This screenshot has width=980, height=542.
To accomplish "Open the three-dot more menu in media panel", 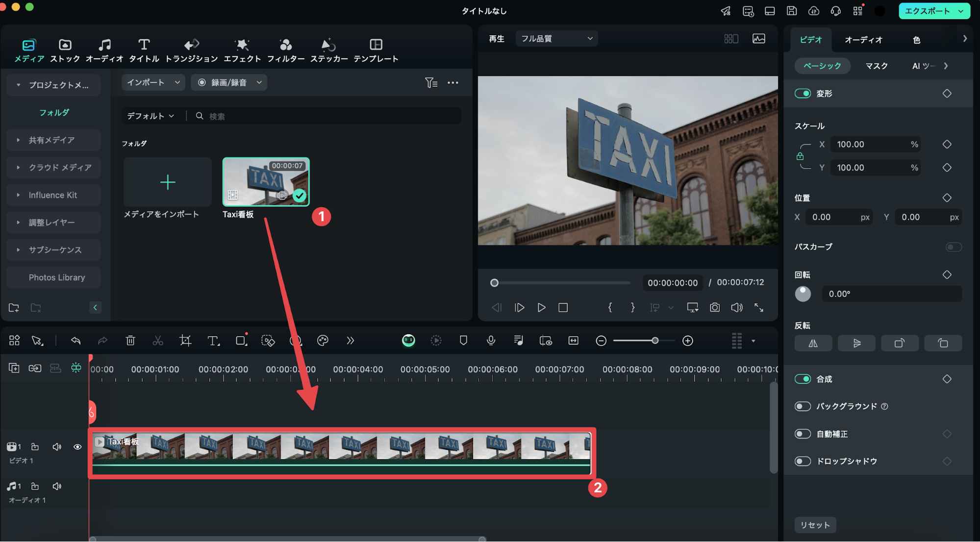I will click(x=453, y=82).
